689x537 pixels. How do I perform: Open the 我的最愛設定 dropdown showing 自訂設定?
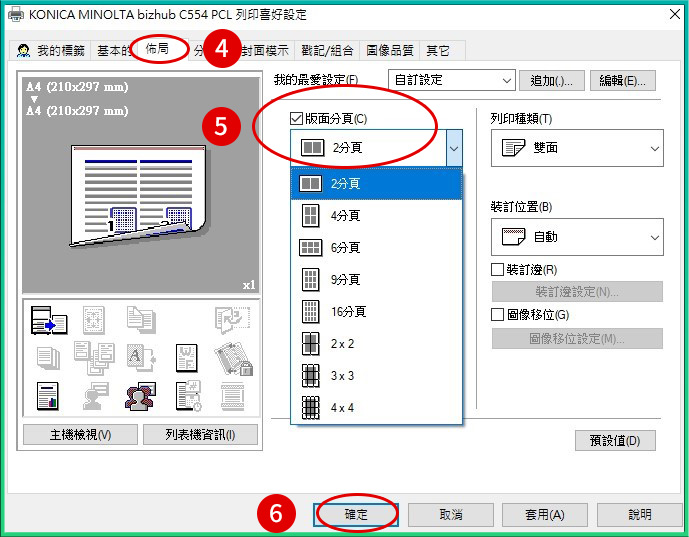pos(451,80)
